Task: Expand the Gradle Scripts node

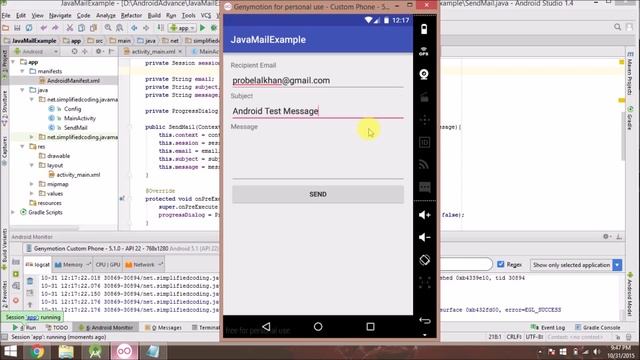Action: 13,212
